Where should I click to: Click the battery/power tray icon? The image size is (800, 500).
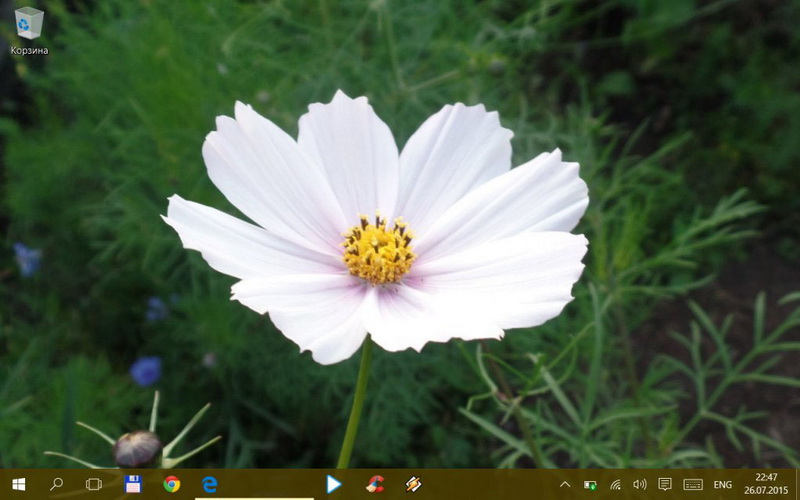pos(590,485)
